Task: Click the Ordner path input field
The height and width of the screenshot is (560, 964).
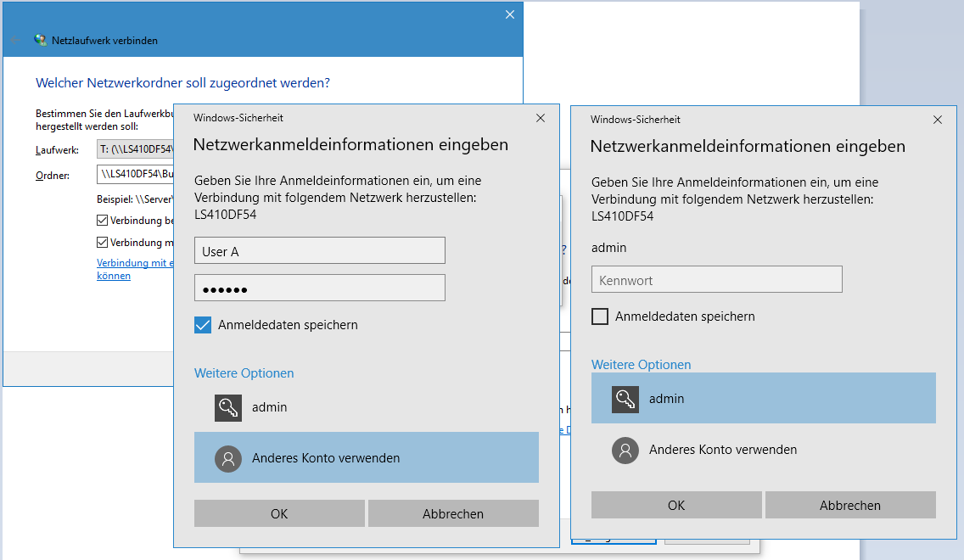Action: pyautogui.click(x=135, y=174)
